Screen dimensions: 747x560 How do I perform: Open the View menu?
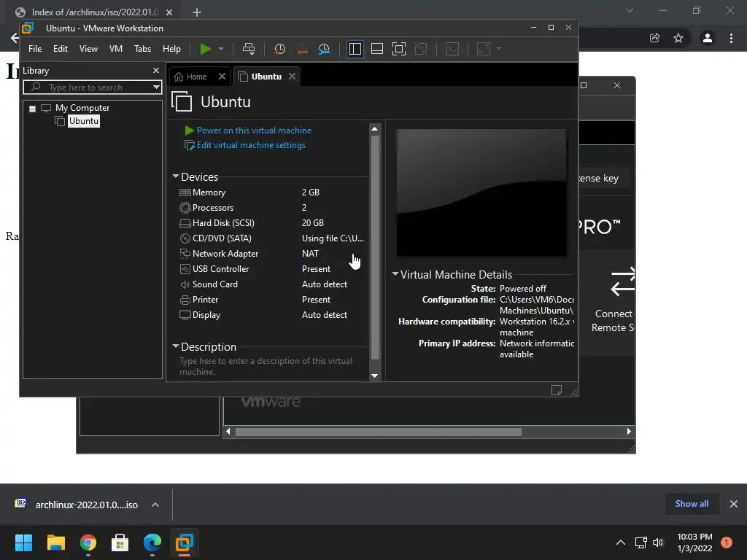click(x=88, y=49)
